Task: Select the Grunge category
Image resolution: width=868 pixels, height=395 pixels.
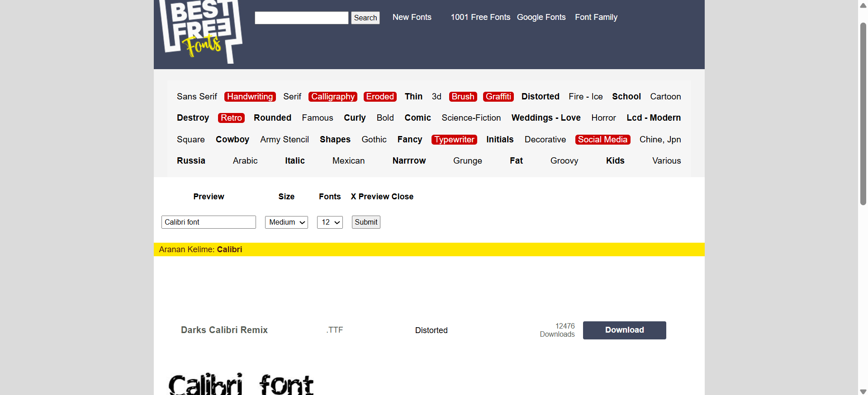Action: (x=468, y=161)
